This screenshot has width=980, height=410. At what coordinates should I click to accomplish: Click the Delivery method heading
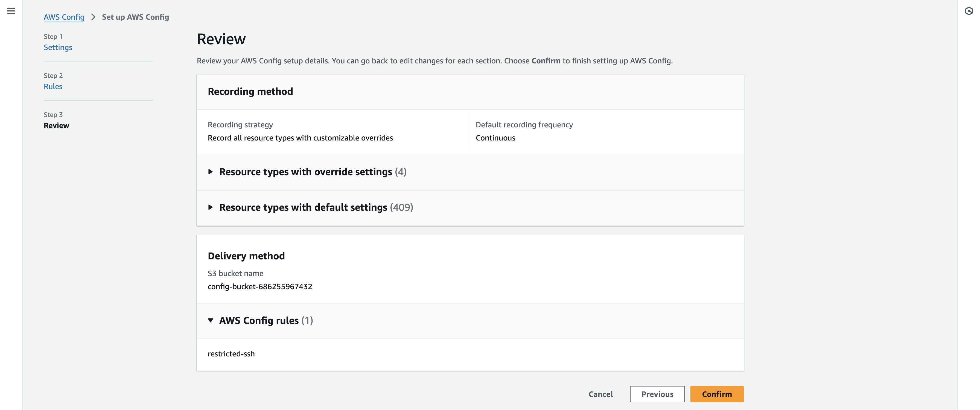pos(246,256)
